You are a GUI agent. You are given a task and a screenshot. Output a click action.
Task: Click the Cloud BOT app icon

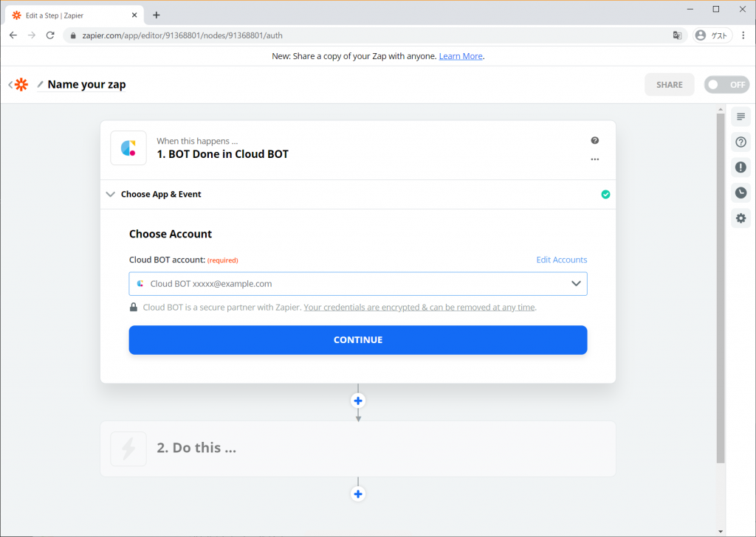coord(128,148)
